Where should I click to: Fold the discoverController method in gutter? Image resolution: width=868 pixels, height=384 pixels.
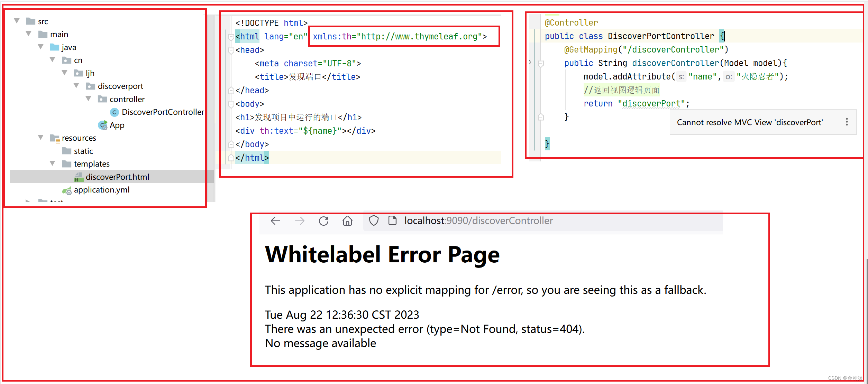[541, 63]
